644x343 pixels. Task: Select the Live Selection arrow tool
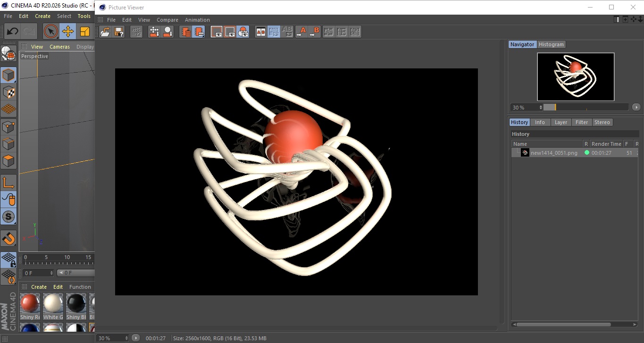pyautogui.click(x=50, y=32)
